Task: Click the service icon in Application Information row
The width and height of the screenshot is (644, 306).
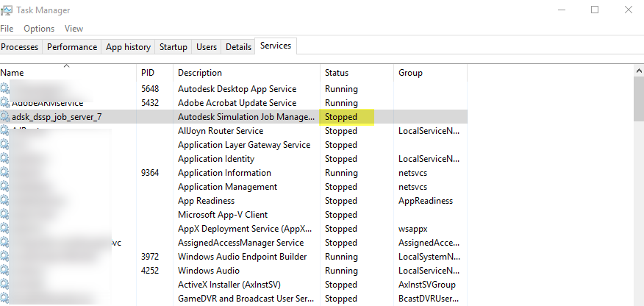Action: pos(5,173)
